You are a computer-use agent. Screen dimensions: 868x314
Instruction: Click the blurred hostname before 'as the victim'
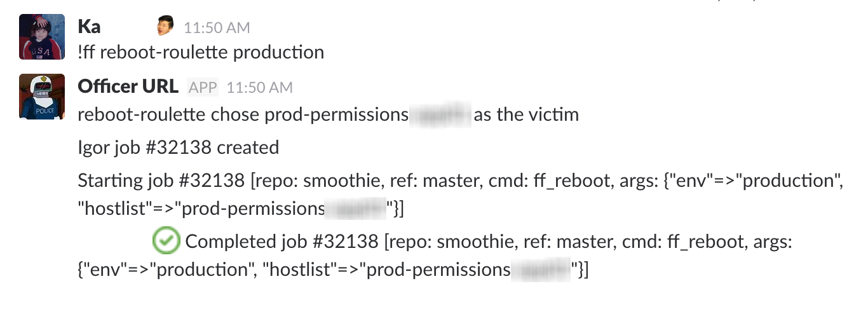(x=440, y=115)
